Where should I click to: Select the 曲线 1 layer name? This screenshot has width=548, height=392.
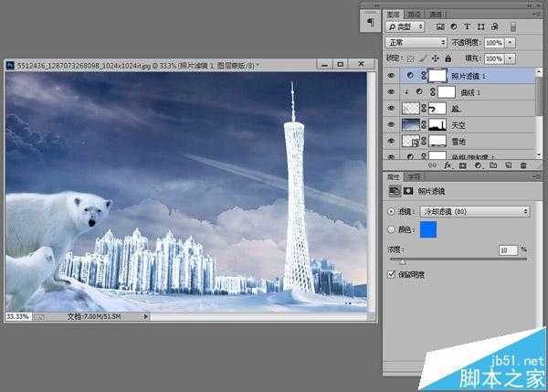470,92
